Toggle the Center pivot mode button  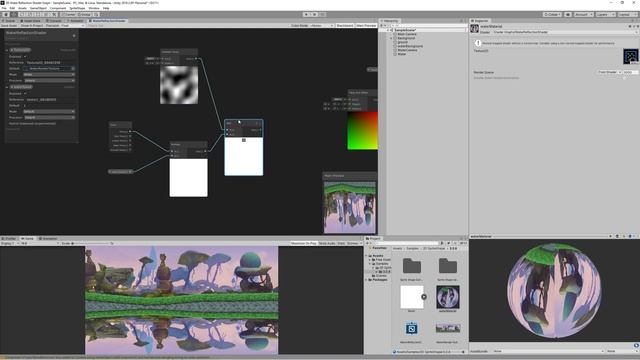point(68,14)
